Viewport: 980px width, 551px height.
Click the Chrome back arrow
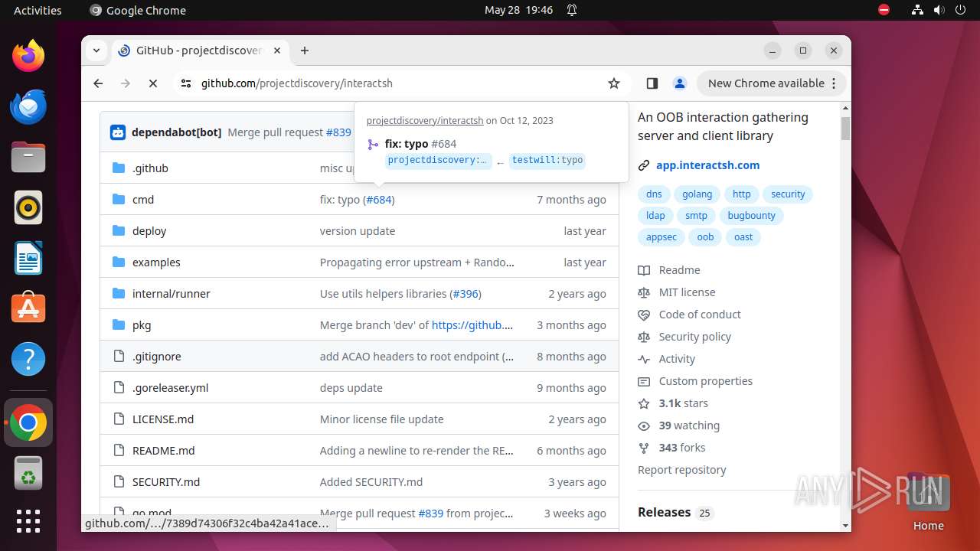point(98,83)
